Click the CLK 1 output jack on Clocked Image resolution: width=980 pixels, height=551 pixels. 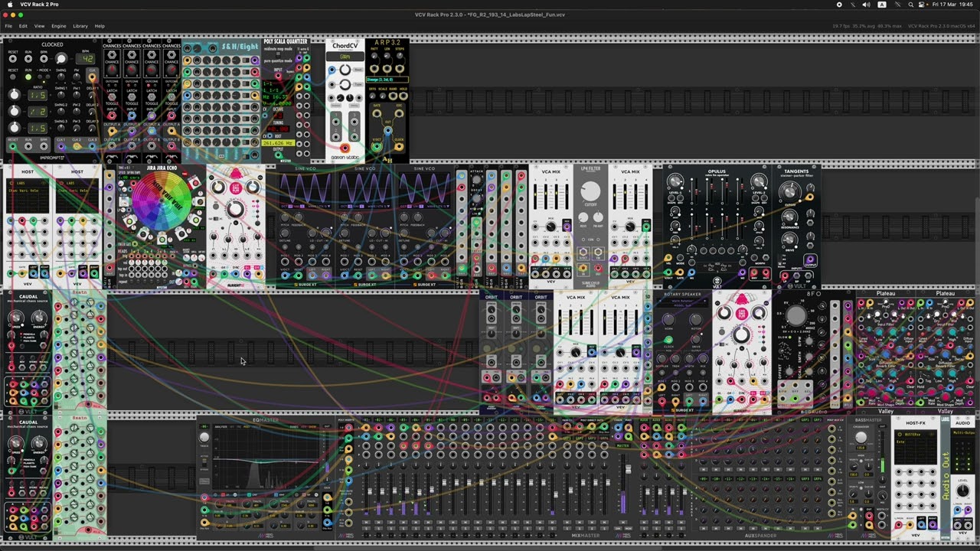coord(61,146)
